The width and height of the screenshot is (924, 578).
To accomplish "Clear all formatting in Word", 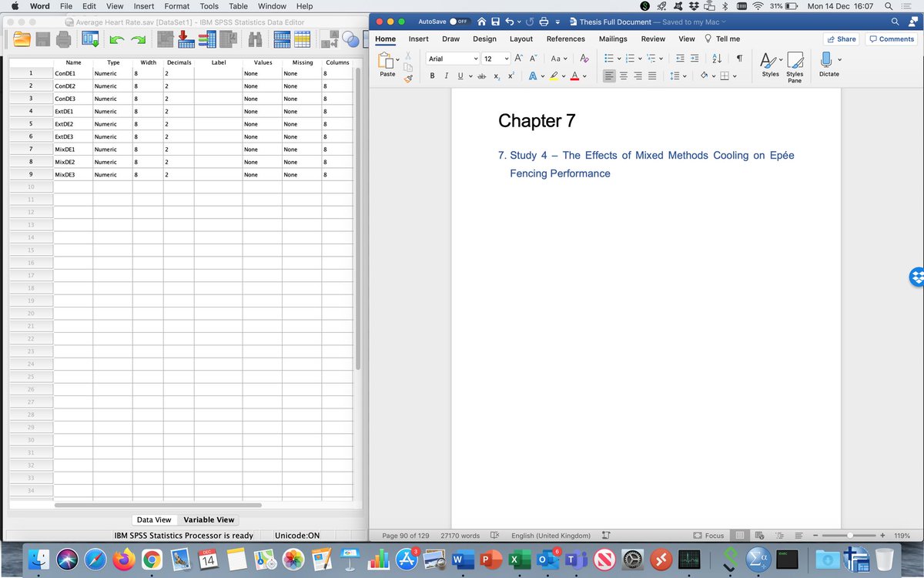I will coord(584,59).
